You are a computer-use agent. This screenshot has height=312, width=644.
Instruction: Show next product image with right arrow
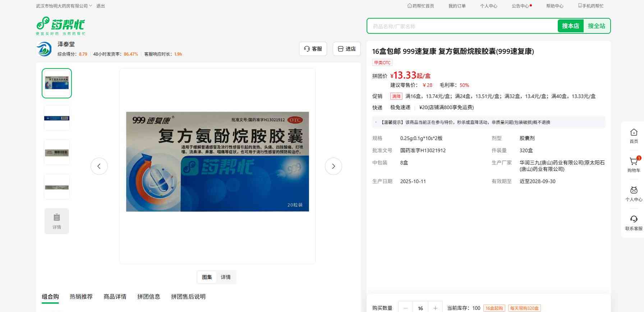tap(333, 166)
